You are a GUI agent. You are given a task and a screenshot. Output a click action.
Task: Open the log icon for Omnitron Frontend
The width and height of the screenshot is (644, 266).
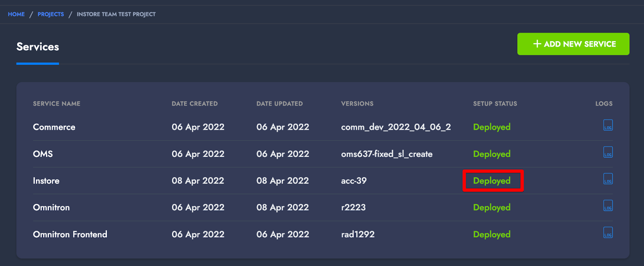[608, 233]
